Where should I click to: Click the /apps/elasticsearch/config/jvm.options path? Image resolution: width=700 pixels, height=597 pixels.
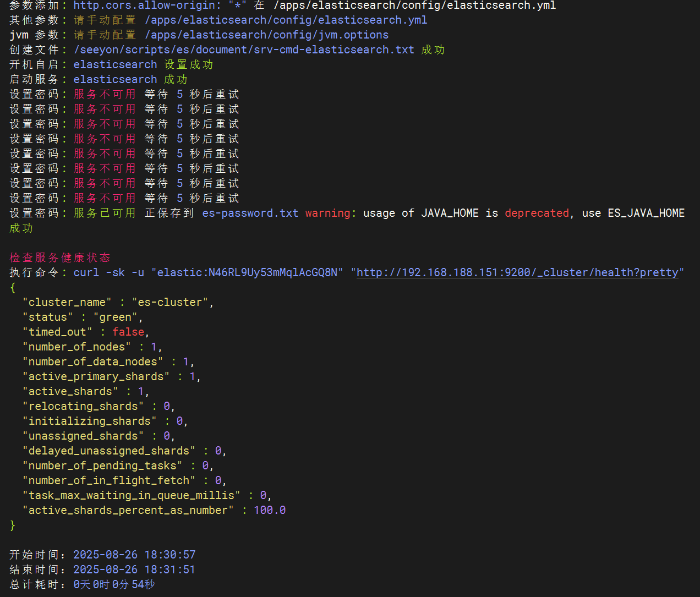tap(266, 35)
